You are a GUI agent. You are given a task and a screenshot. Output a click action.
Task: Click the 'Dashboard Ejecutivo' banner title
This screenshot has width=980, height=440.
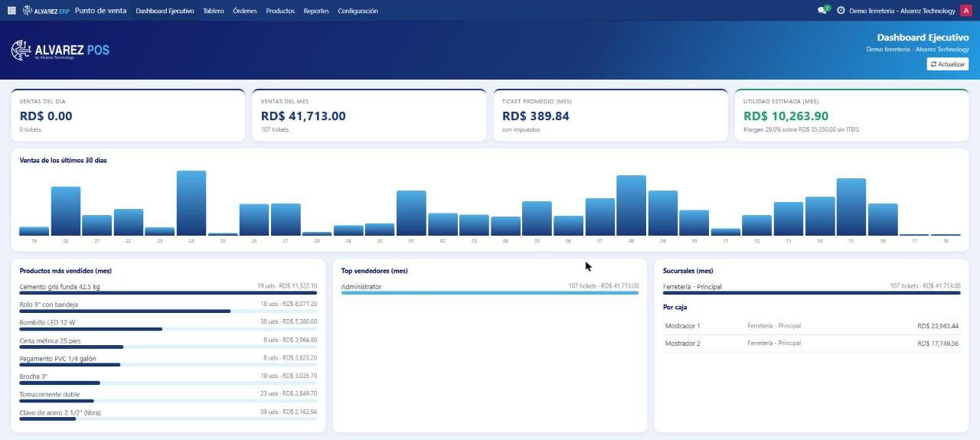[x=923, y=37]
